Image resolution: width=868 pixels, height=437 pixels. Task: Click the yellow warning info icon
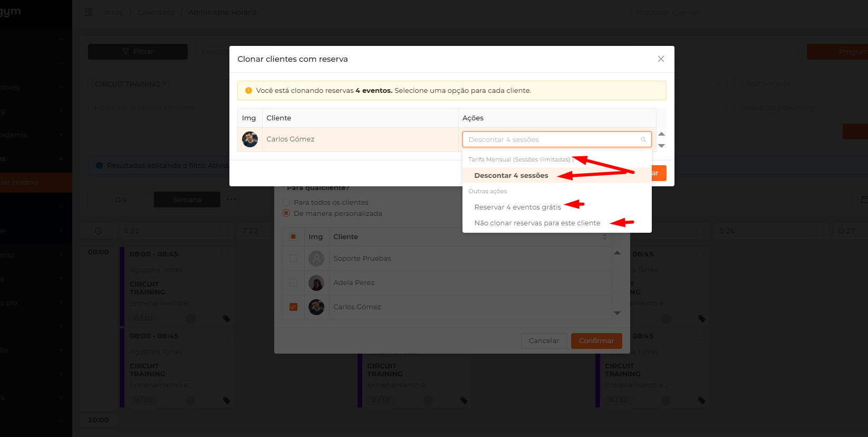click(249, 91)
